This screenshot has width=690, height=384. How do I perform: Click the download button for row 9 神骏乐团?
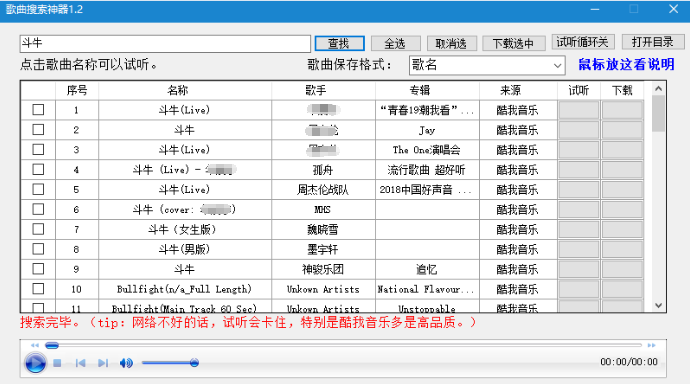[x=622, y=269]
